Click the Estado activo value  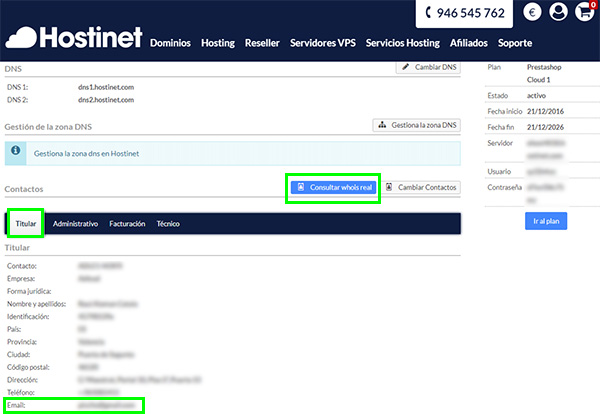(x=536, y=96)
